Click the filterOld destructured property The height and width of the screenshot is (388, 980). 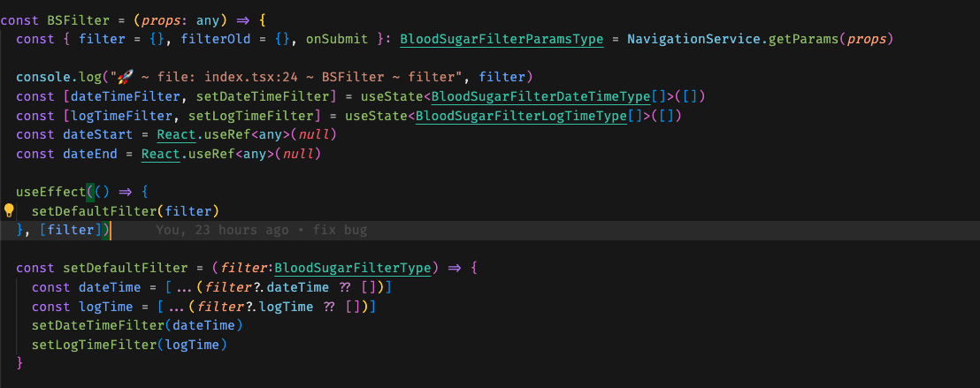(216, 40)
